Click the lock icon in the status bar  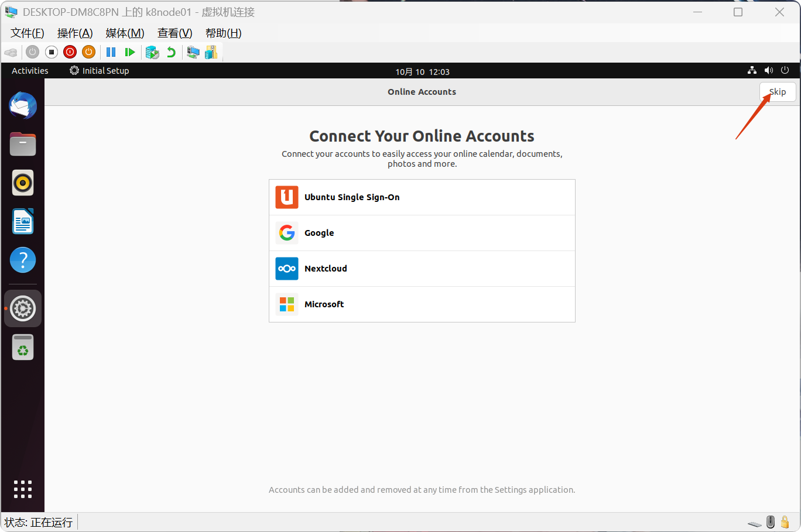pyautogui.click(x=785, y=521)
